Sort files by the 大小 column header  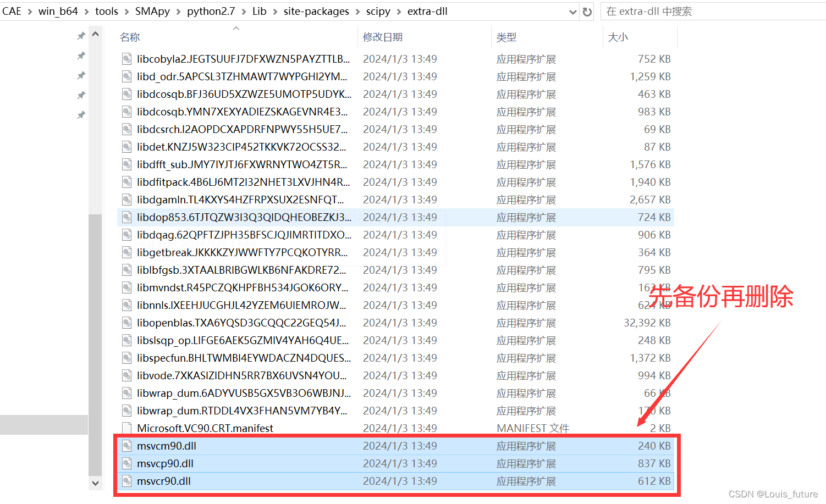[618, 37]
